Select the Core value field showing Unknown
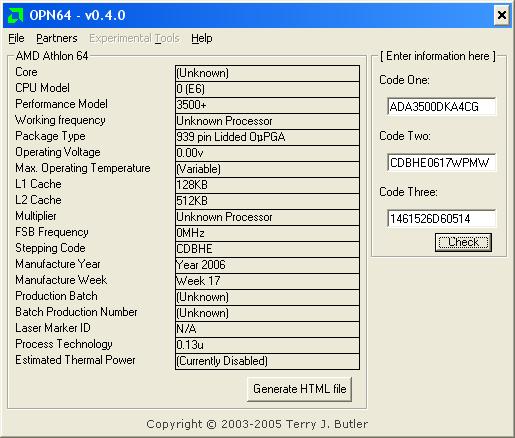 pos(267,73)
